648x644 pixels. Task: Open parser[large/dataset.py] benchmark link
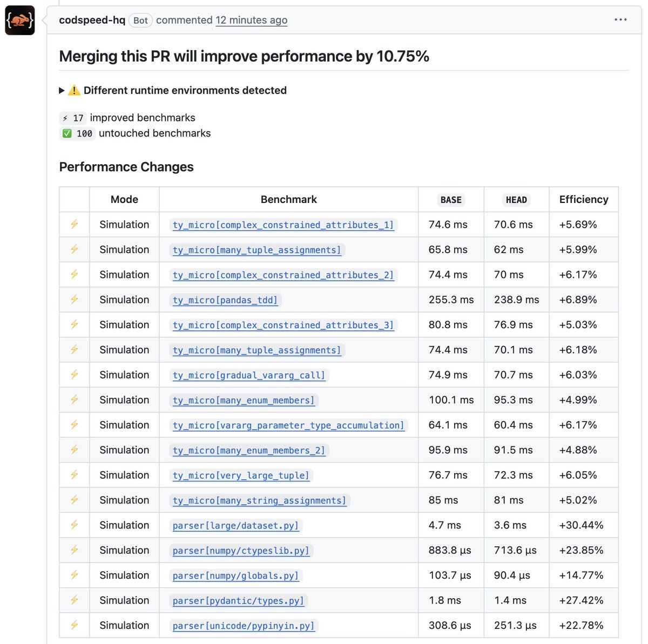click(x=236, y=526)
